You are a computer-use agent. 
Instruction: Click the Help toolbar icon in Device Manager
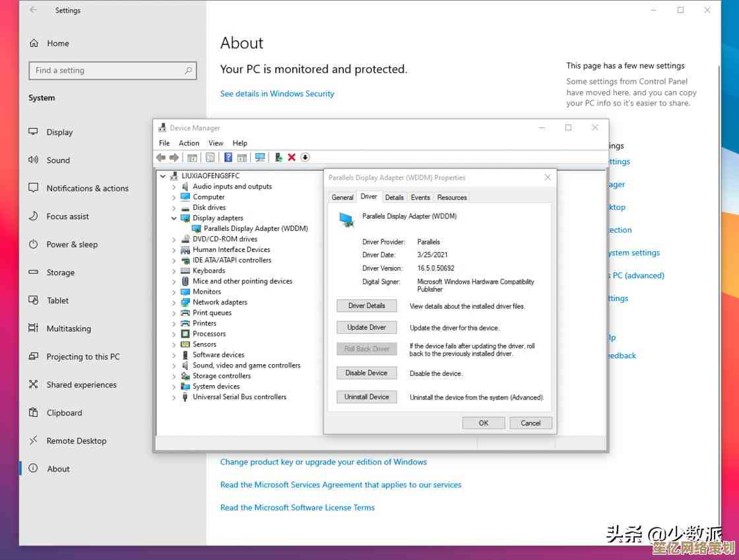[227, 157]
